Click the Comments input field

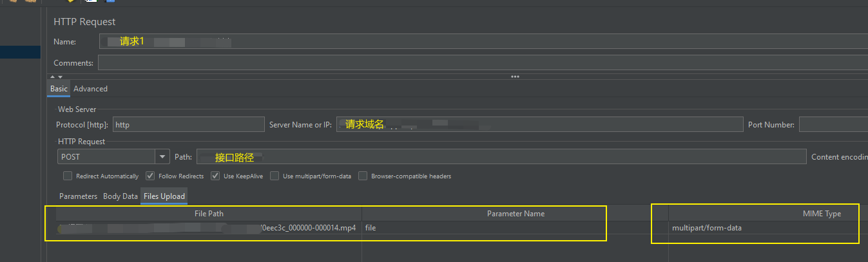(483, 63)
